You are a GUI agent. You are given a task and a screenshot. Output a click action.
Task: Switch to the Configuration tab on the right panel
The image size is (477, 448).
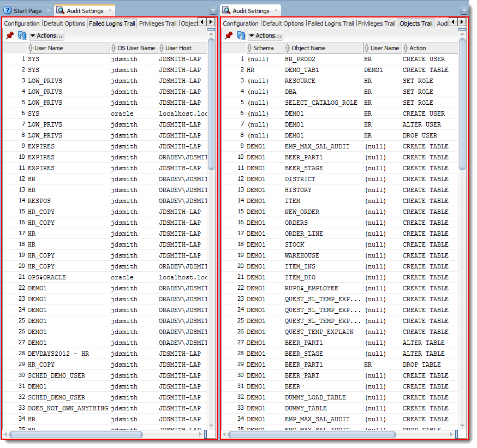pos(241,23)
